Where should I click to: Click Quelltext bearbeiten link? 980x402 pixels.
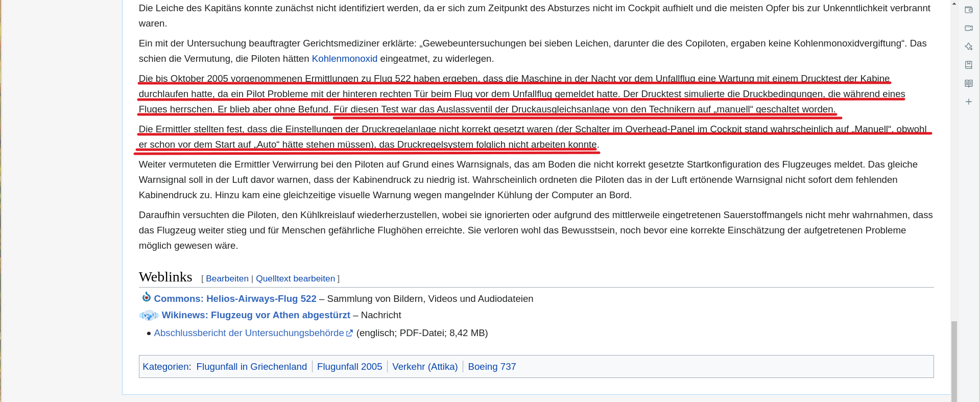click(x=295, y=278)
